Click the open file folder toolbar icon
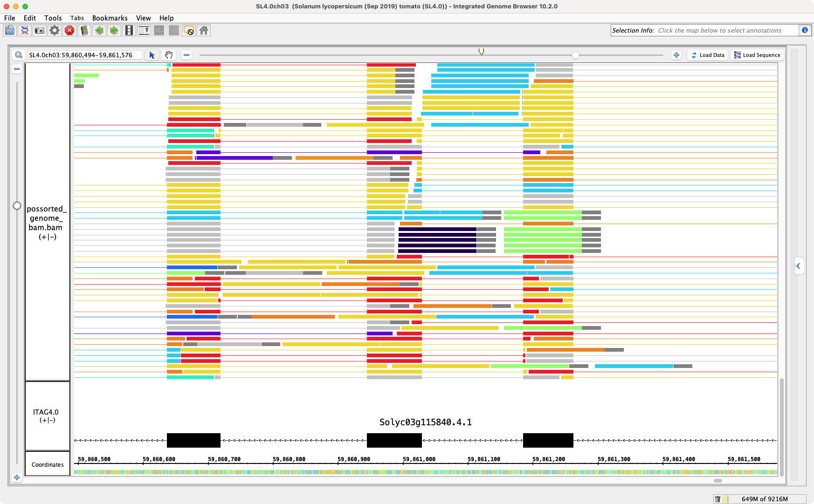Viewport: 814px width, 504px height. 10,31
